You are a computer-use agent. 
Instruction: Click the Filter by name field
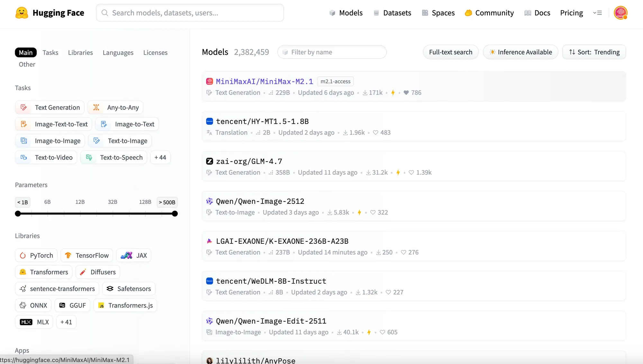tap(332, 52)
